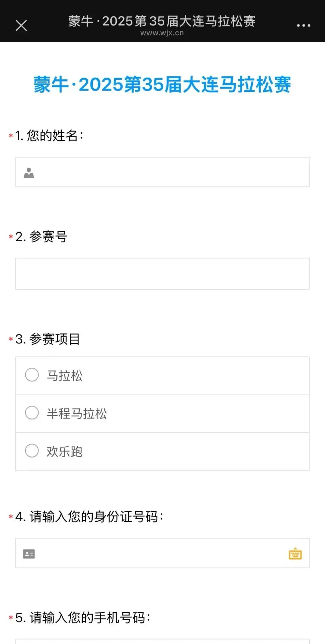Tap the person icon in name field
The image size is (325, 644).
[x=29, y=173]
